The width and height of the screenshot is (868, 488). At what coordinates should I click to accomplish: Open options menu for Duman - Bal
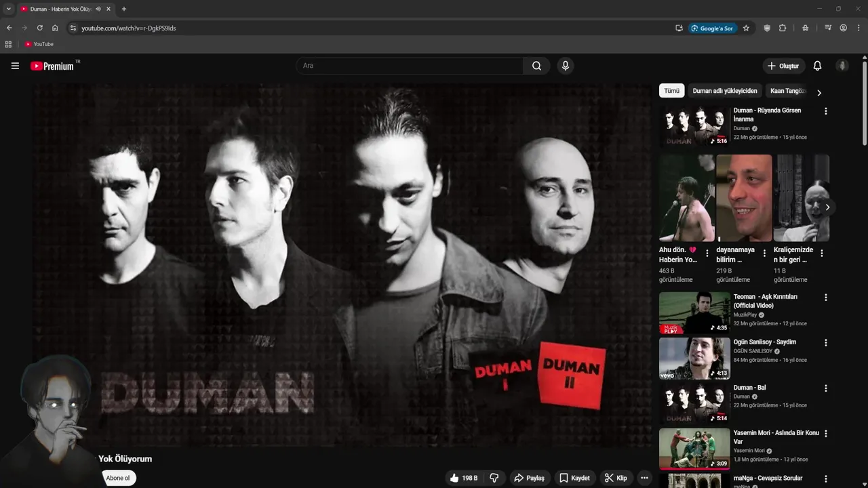[x=825, y=388]
